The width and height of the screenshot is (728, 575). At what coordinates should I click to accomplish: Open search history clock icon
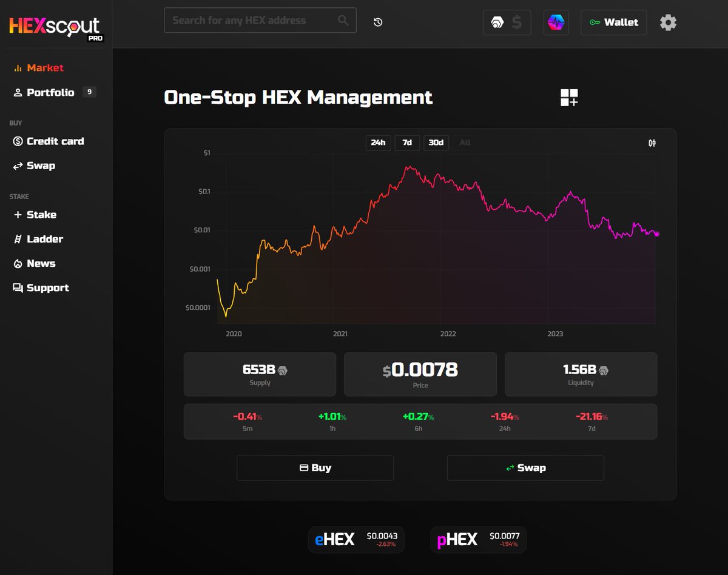click(378, 22)
